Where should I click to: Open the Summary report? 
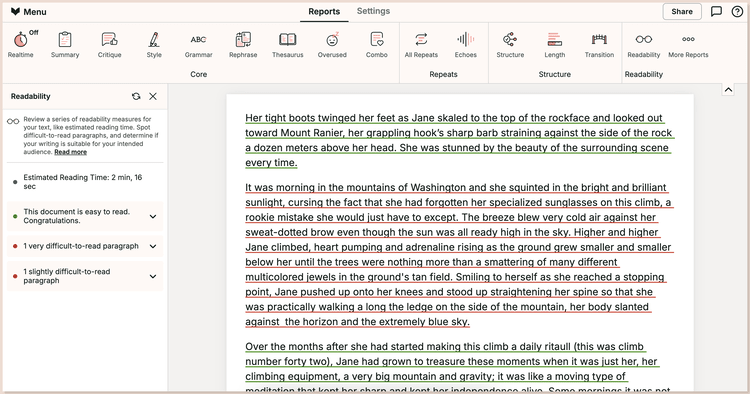point(65,45)
